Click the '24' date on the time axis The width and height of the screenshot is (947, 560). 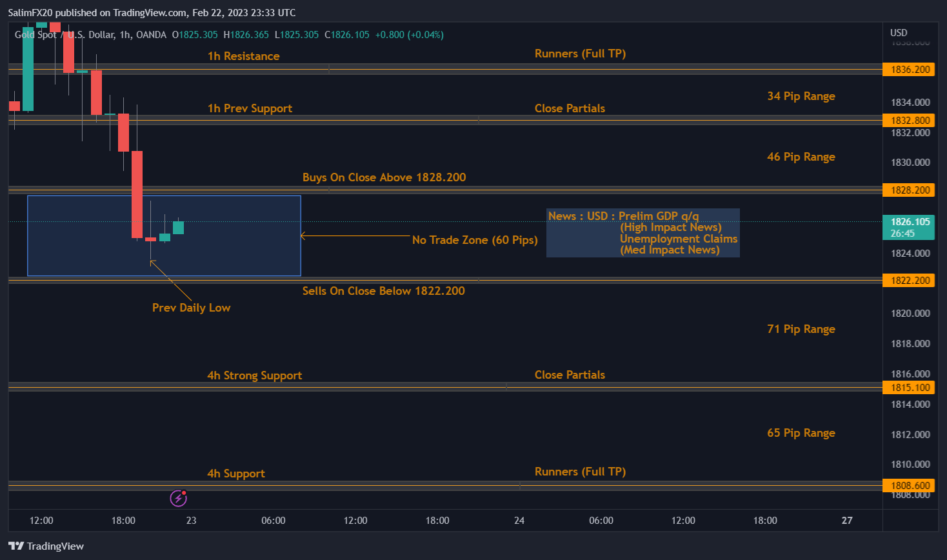tap(519, 521)
